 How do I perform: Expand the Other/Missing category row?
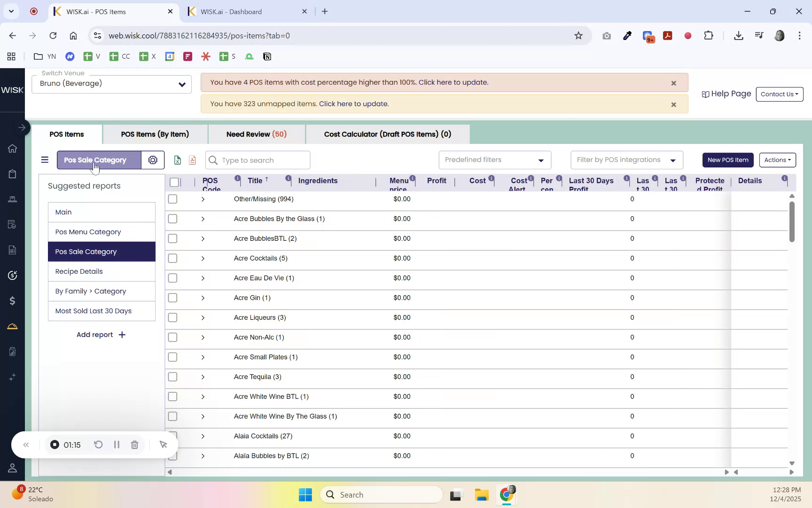pyautogui.click(x=203, y=199)
